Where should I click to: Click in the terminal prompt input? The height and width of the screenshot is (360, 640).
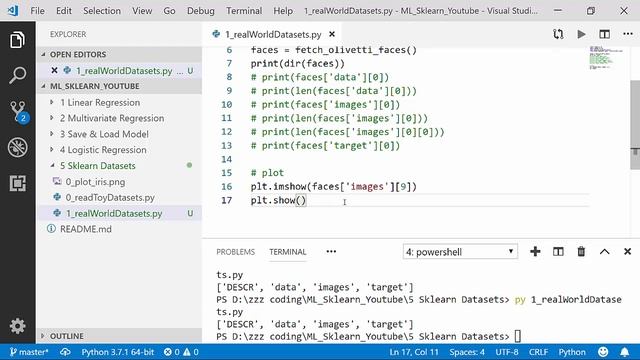pyautogui.click(x=518, y=336)
